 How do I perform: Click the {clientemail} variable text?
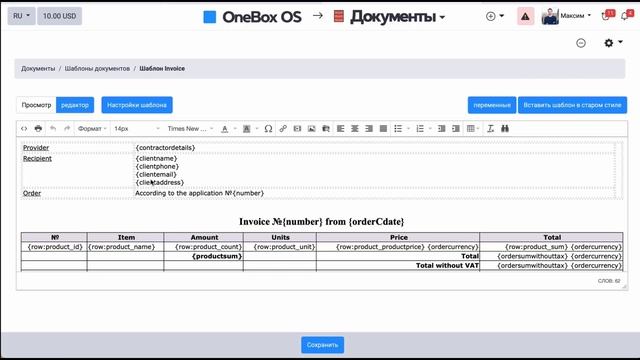[x=156, y=174]
